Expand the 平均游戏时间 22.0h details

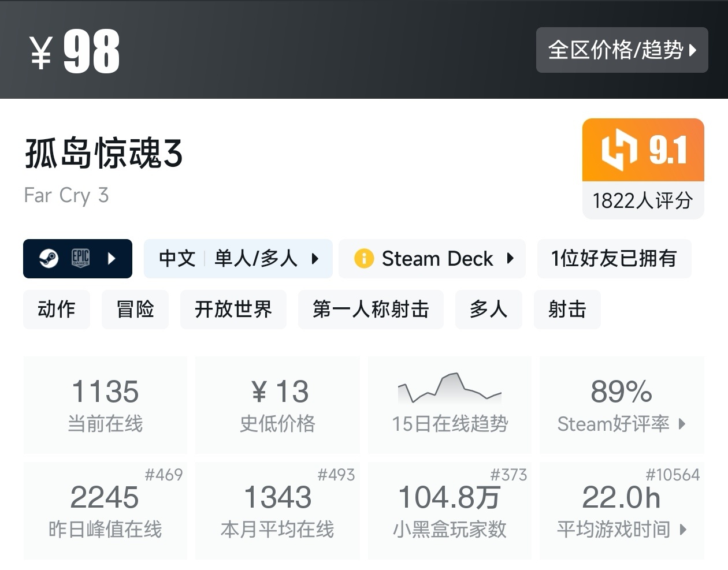coord(622,511)
